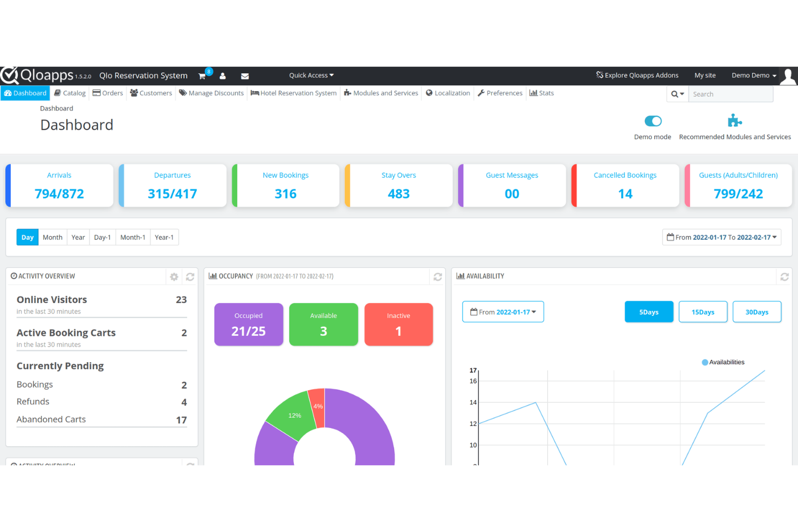798x532 pixels.
Task: Click the red 4% donut segment
Action: 318,406
